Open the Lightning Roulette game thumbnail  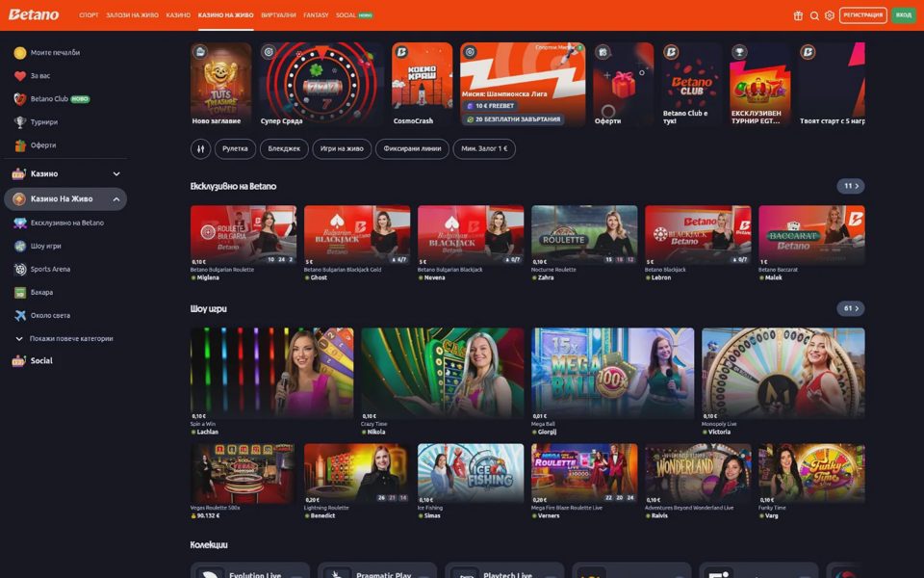(357, 473)
